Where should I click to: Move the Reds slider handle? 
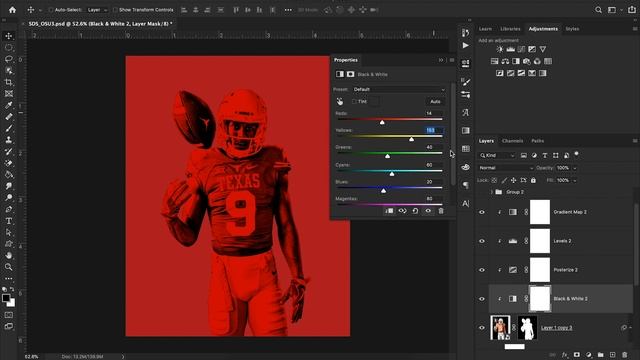tap(382, 122)
